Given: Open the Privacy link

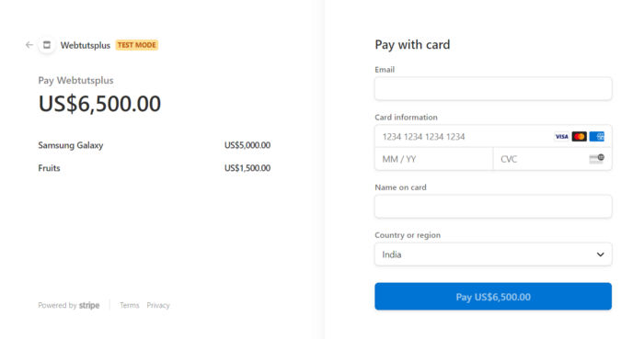Looking at the screenshot, I should tap(158, 305).
